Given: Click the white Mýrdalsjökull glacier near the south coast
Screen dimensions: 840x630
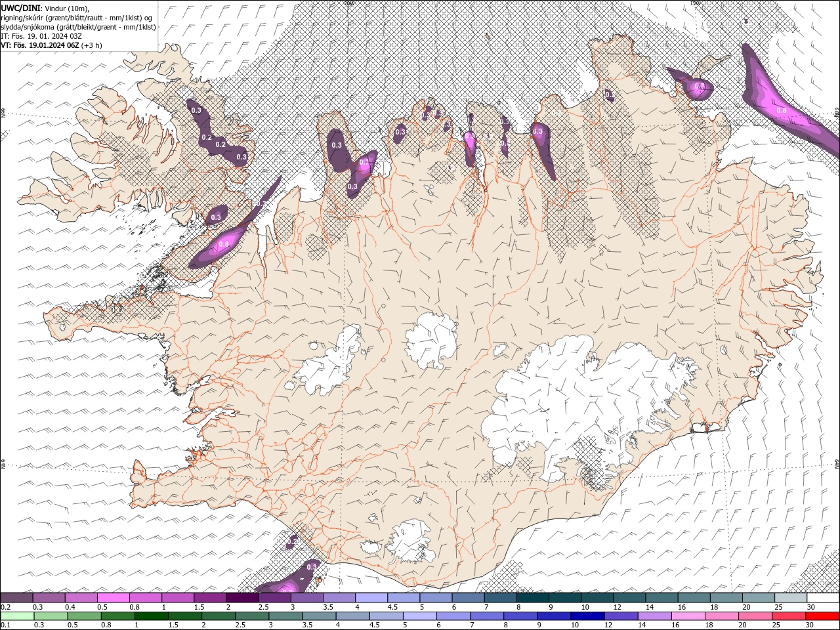Looking at the screenshot, I should 410,541.
